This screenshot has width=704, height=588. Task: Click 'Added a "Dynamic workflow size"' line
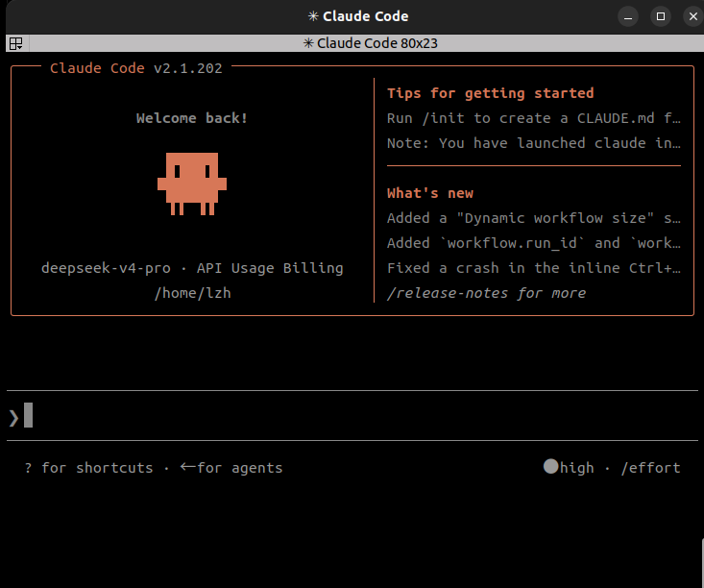(x=534, y=218)
